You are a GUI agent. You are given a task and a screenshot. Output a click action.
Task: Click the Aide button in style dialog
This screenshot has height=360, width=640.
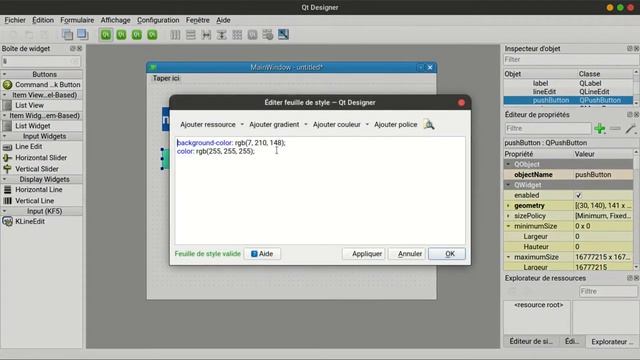pyautogui.click(x=262, y=254)
